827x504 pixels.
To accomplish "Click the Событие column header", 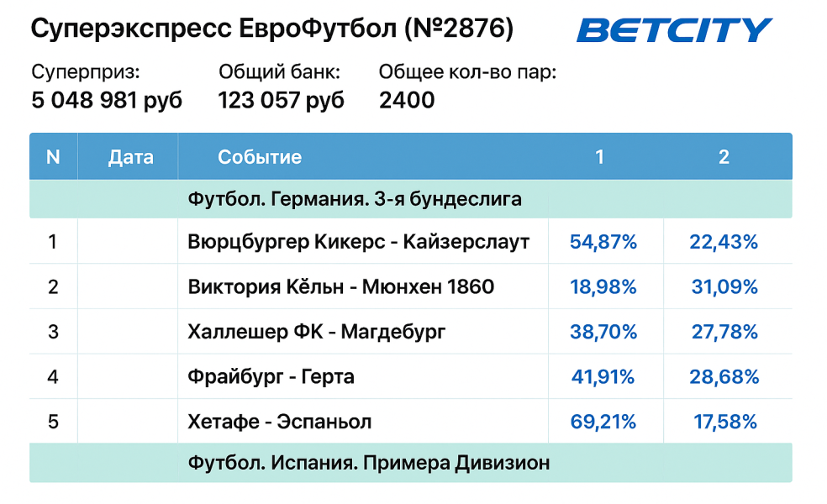I will [x=260, y=157].
